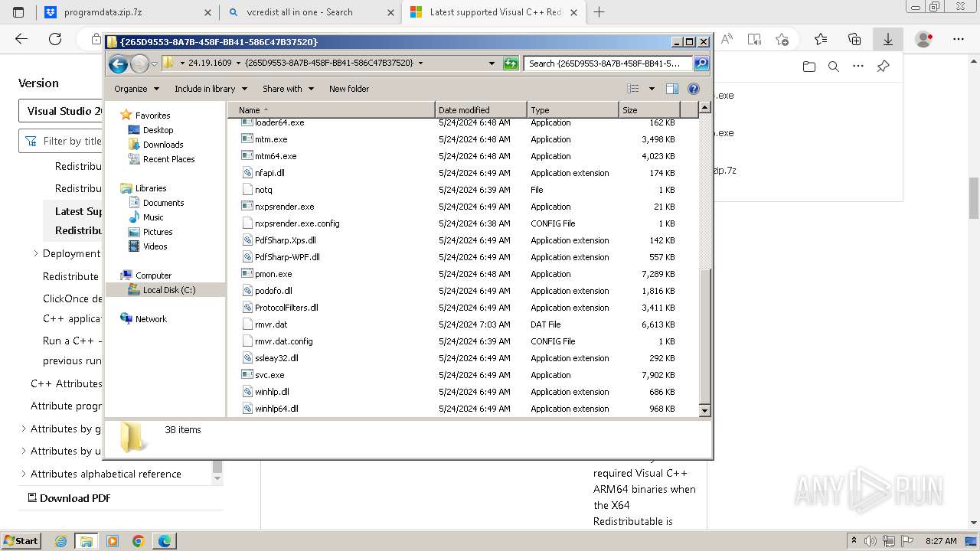Sort by Type column header
This screenshot has width=980, height=551.
pyautogui.click(x=573, y=110)
